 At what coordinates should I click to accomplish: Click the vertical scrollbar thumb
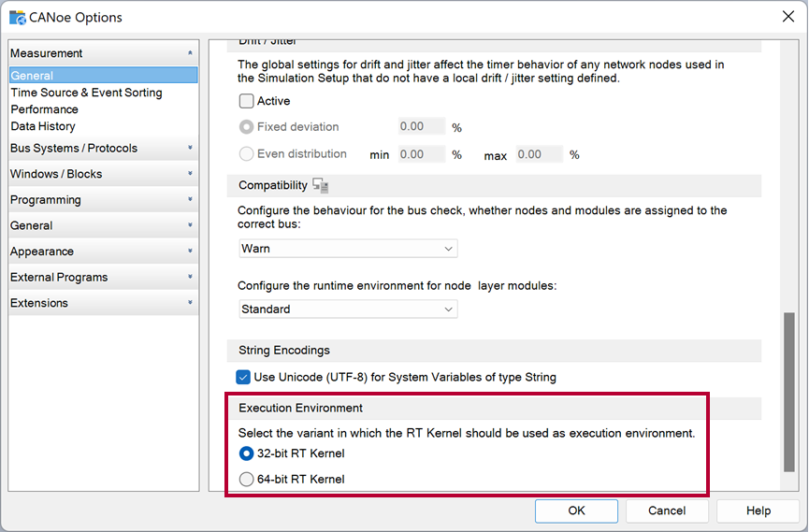click(788, 392)
